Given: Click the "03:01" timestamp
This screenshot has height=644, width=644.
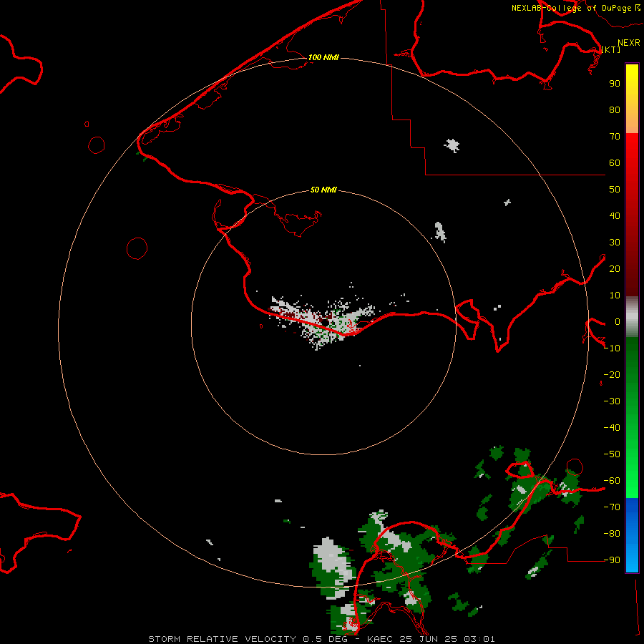Looking at the screenshot, I should (x=479, y=639).
